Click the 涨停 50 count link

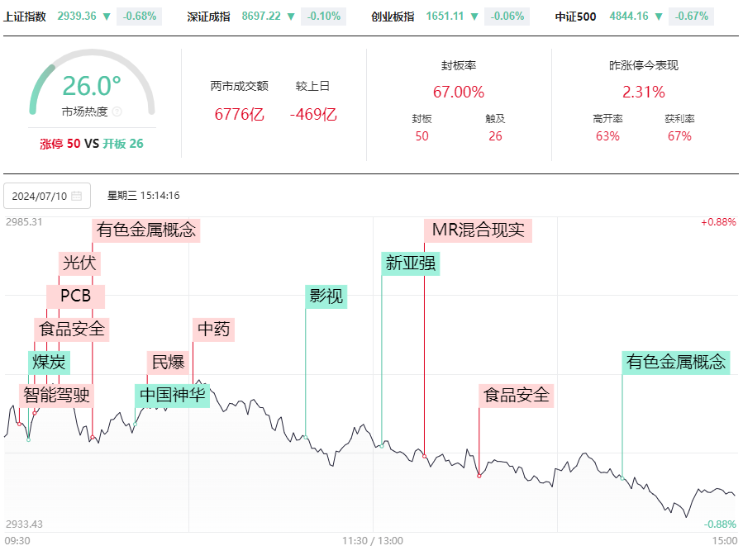[x=60, y=144]
